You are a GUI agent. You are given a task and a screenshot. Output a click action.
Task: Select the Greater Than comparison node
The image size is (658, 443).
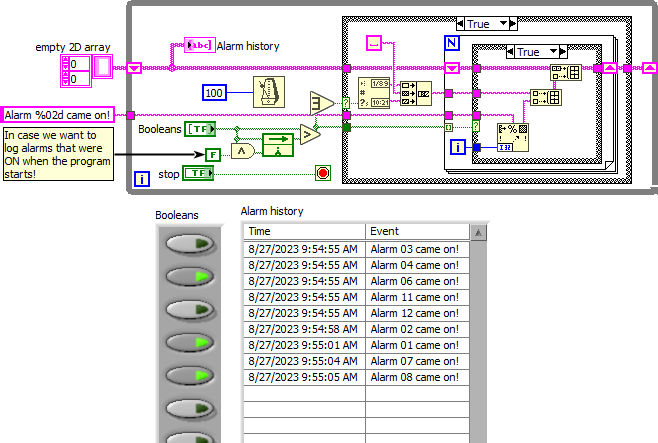pyautogui.click(x=310, y=134)
